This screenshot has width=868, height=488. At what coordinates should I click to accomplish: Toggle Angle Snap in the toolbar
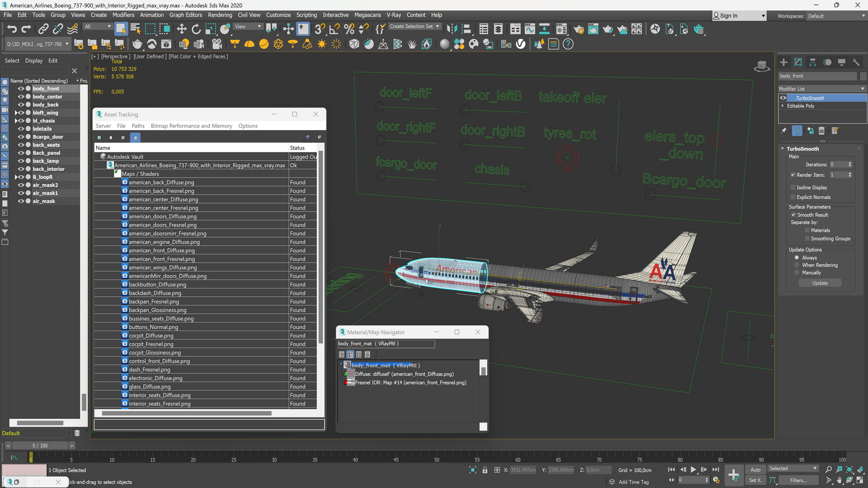335,29
